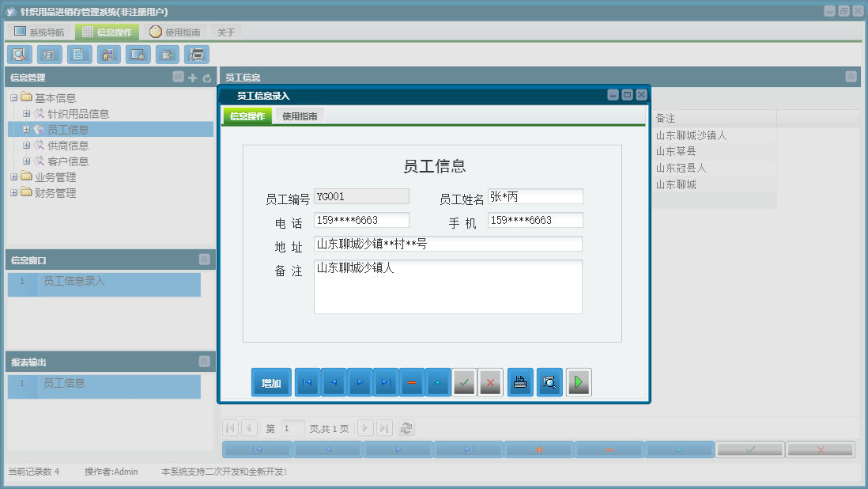Click the plus icon in 信息管理 header

pyautogui.click(x=193, y=78)
